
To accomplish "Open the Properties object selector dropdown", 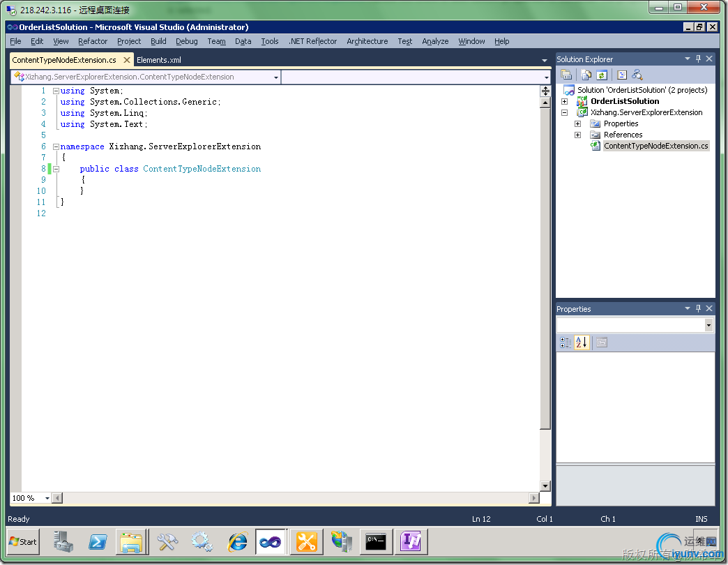I will point(708,325).
